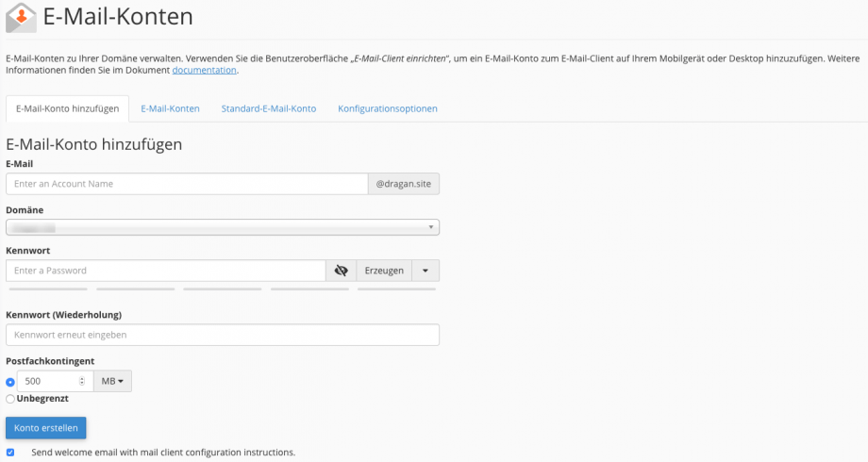Open the Konfigurationsoptionen tab
Image resolution: width=868 pixels, height=462 pixels.
[387, 108]
